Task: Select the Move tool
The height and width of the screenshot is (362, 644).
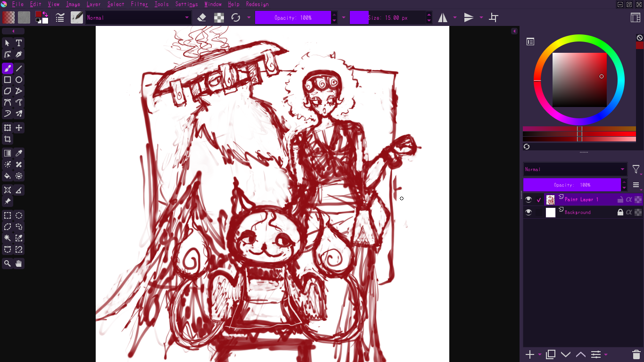Action: (19, 128)
